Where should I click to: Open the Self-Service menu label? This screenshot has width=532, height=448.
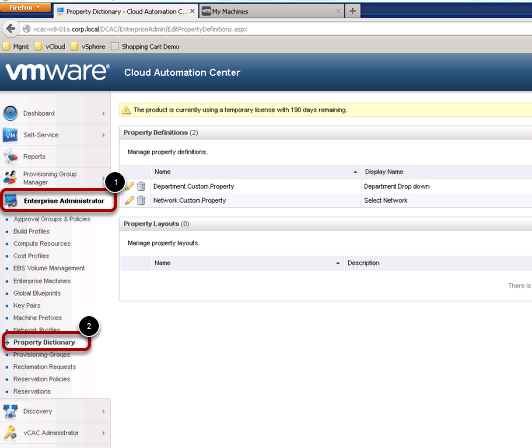click(x=41, y=135)
